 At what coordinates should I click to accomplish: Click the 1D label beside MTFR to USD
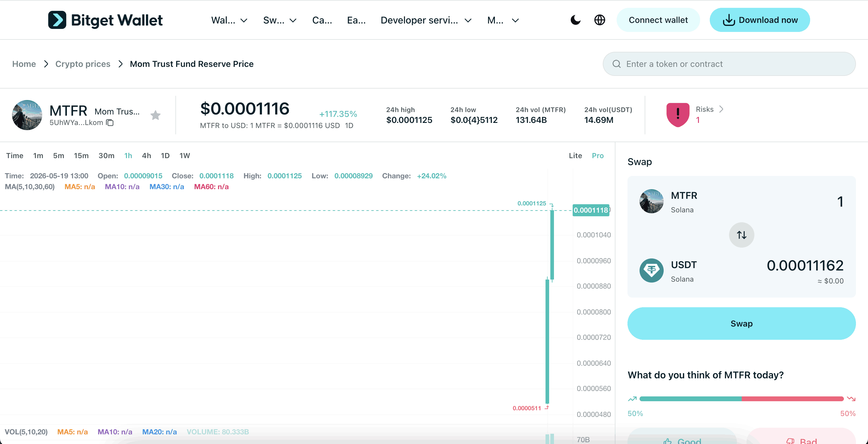[349, 126]
